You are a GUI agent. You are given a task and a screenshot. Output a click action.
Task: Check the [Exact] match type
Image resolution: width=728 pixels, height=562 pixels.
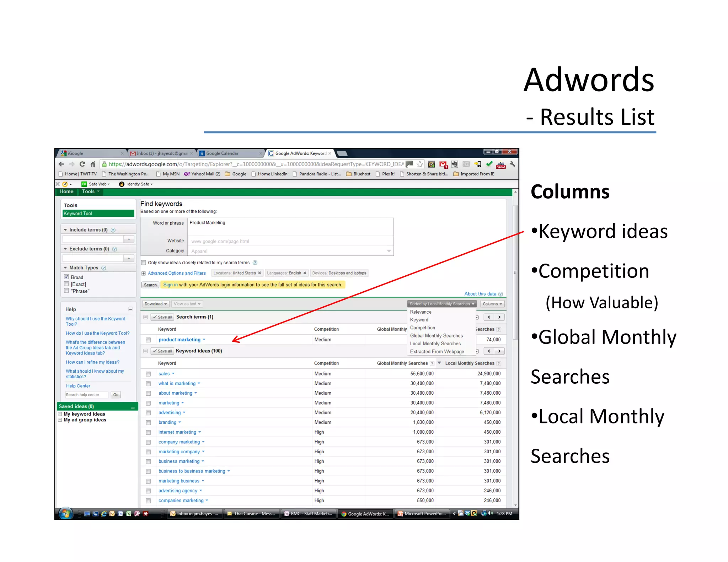(x=66, y=284)
